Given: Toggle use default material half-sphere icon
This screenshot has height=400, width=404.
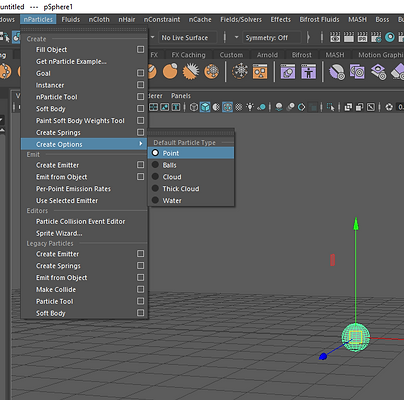Looking at the screenshot, I should tap(216, 107).
